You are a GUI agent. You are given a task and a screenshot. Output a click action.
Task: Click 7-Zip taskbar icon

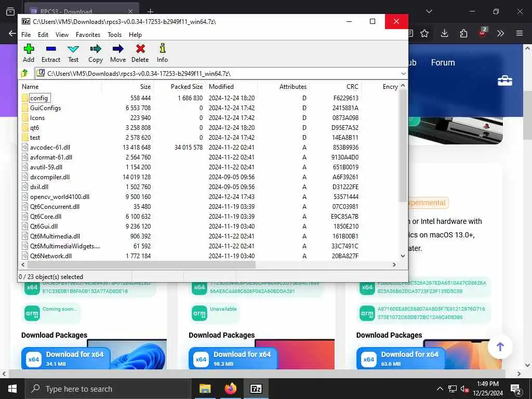(256, 389)
